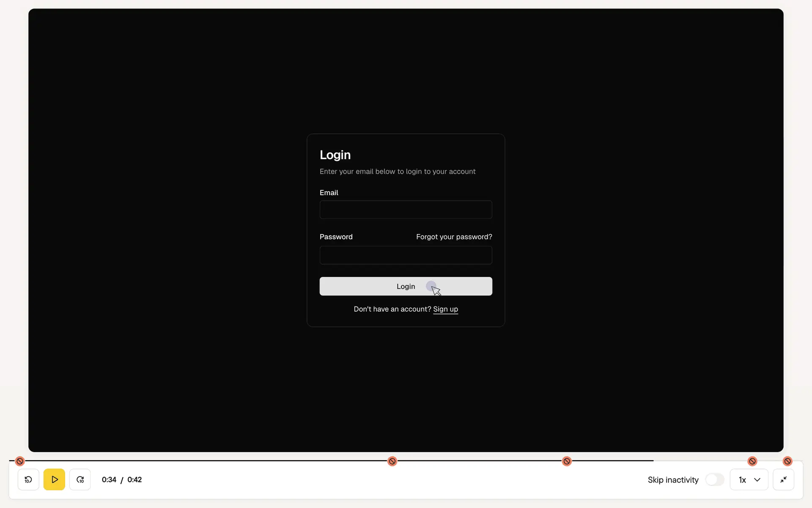
Task: Click the Login heading in the card
Action: coord(335,155)
